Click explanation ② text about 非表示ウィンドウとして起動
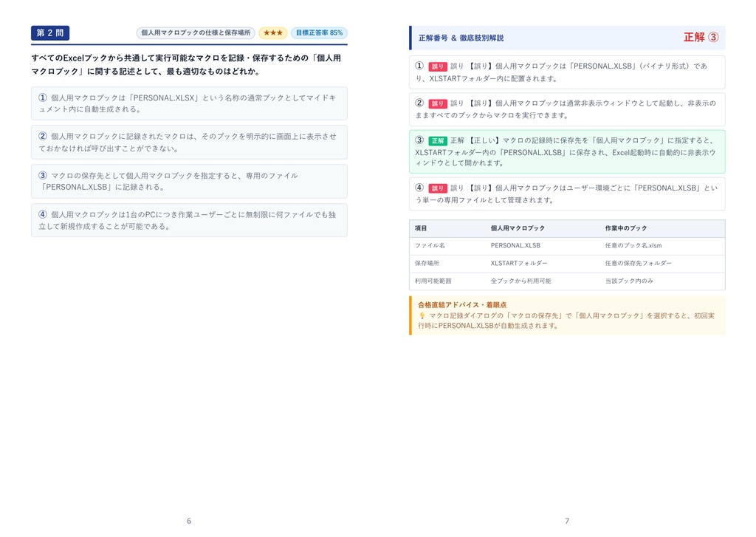Viewport: 756px width, 537px height. [567, 109]
